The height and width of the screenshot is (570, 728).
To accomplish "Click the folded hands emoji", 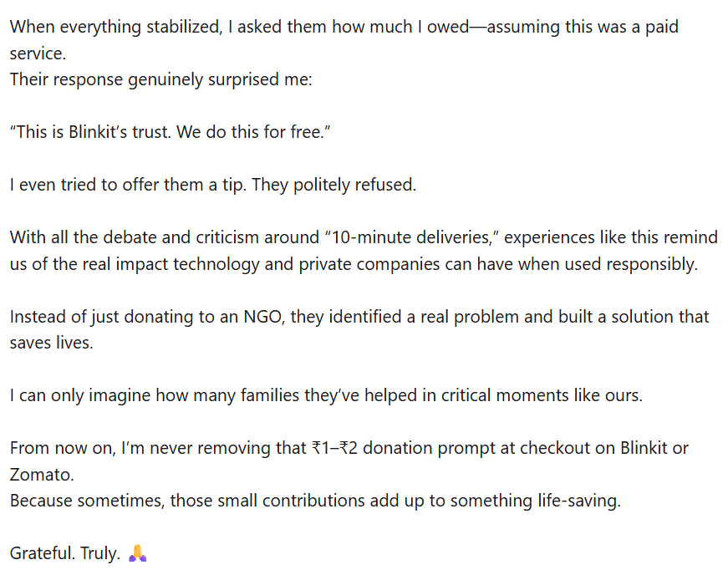I will (138, 553).
